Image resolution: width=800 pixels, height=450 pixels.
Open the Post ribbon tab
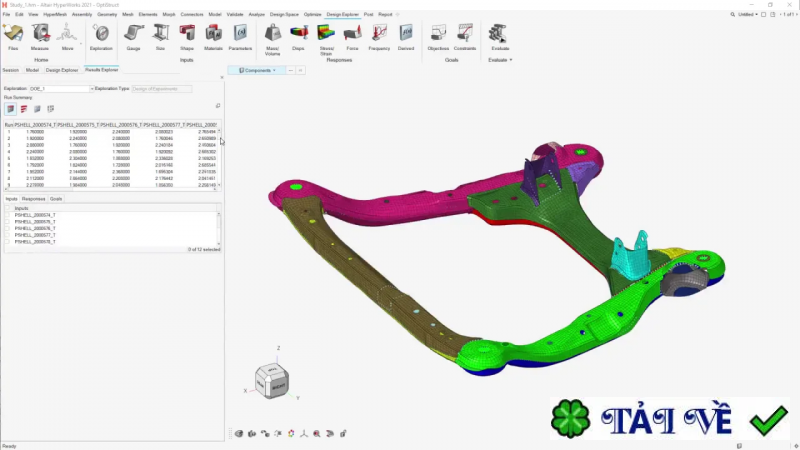pos(368,14)
